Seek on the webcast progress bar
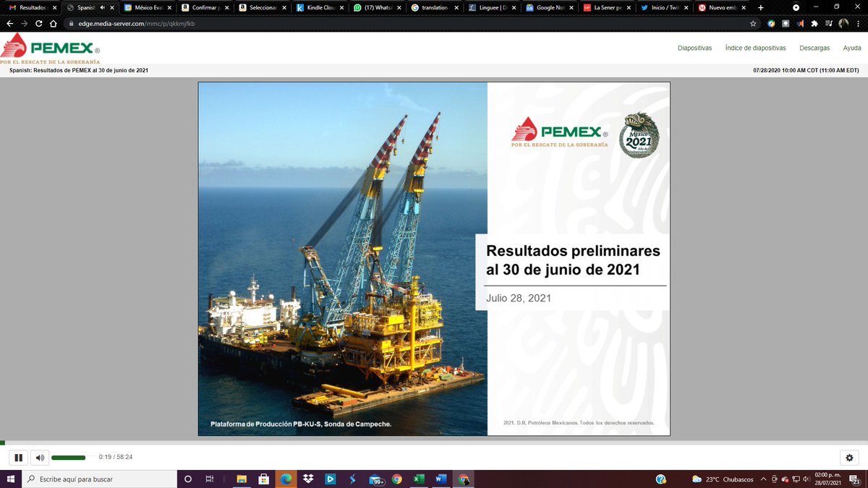 pos(434,442)
